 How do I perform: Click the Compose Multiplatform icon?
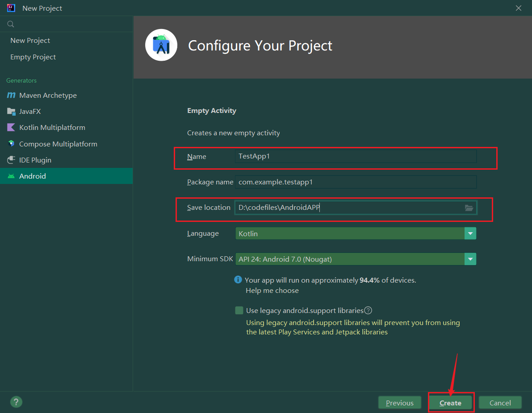[x=11, y=144]
